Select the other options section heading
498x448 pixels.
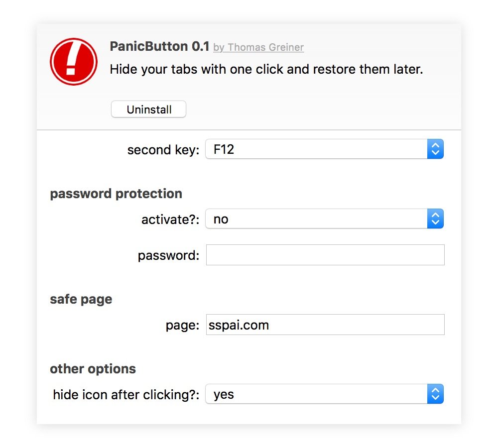(x=93, y=369)
